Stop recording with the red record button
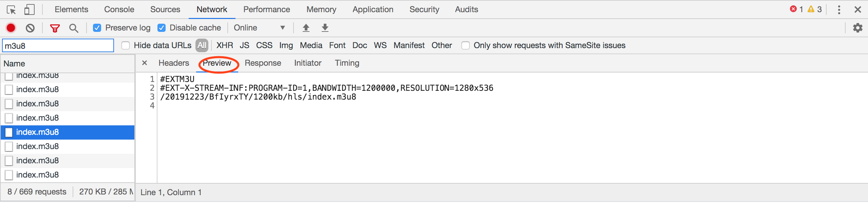868x206 pixels. [11, 28]
